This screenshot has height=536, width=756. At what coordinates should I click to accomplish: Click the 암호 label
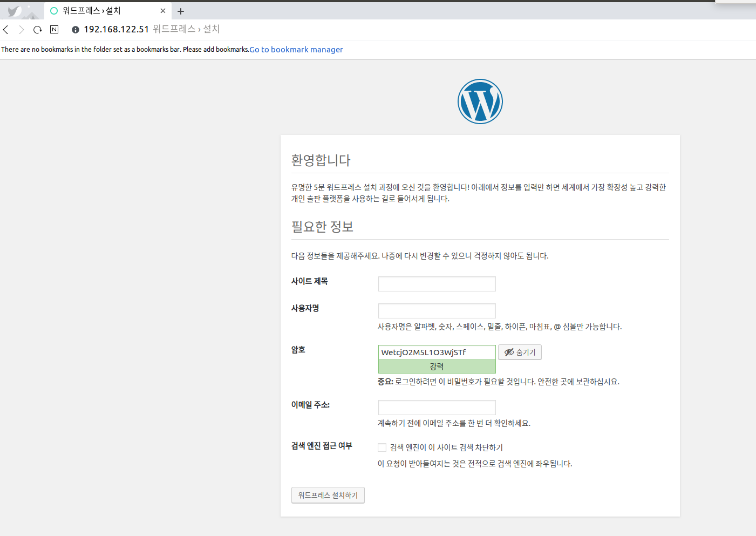click(298, 350)
